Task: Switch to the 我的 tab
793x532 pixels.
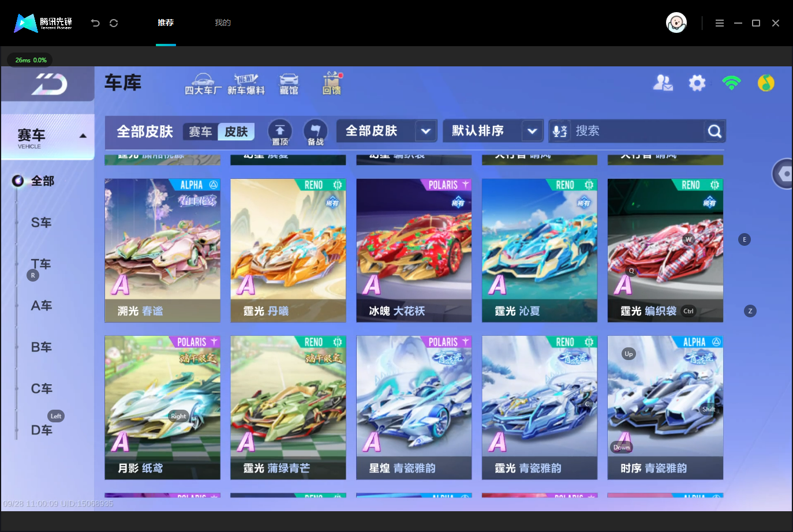Action: coord(223,23)
